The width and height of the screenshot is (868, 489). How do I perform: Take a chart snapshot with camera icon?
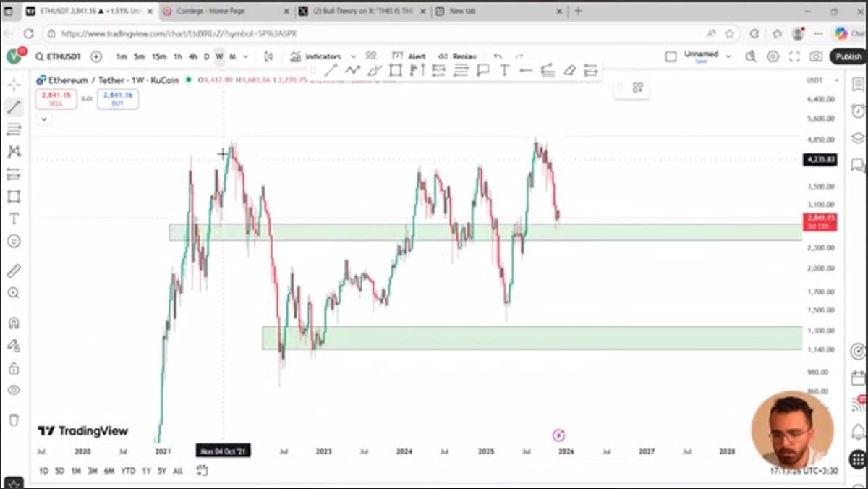pyautogui.click(x=816, y=56)
